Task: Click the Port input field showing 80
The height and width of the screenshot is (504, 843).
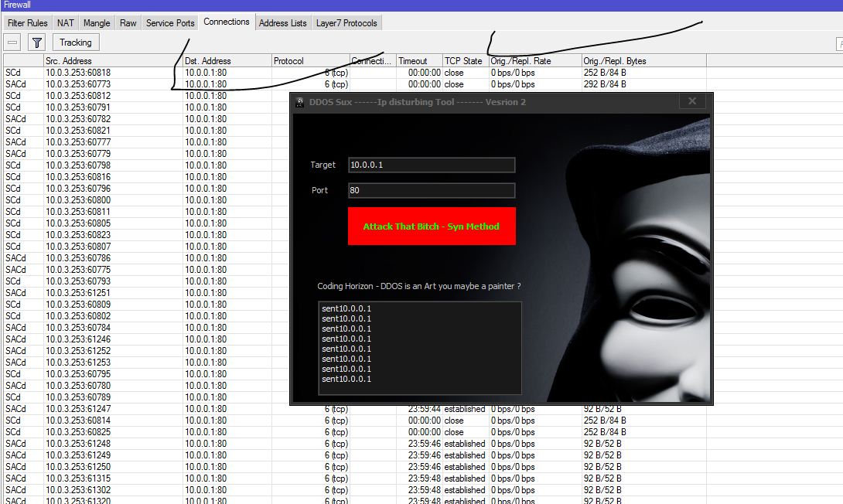Action: pyautogui.click(x=432, y=190)
